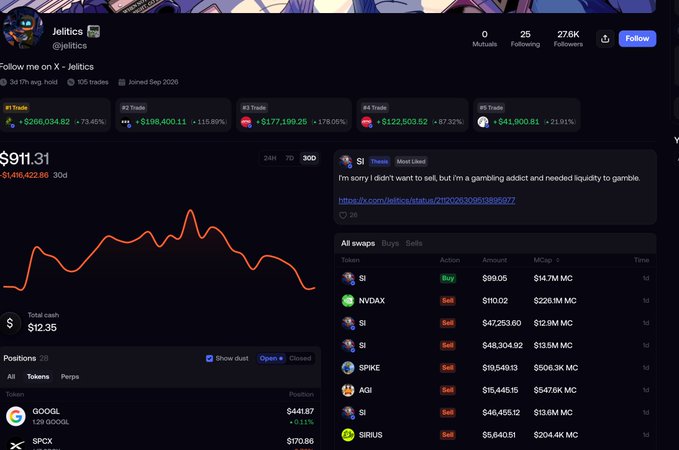The height and width of the screenshot is (450, 679).
Task: Click the GOOGL Google logo icon
Action: tap(16, 416)
